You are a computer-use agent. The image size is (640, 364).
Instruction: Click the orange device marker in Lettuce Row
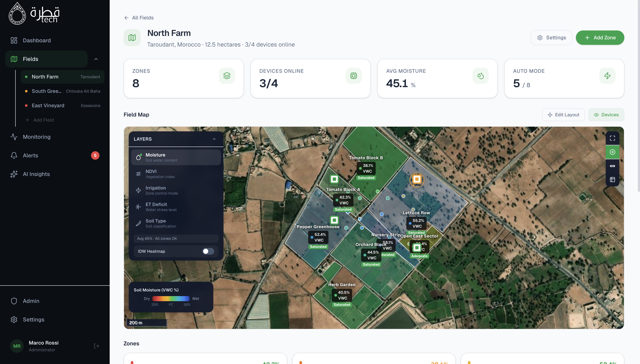pos(417,179)
